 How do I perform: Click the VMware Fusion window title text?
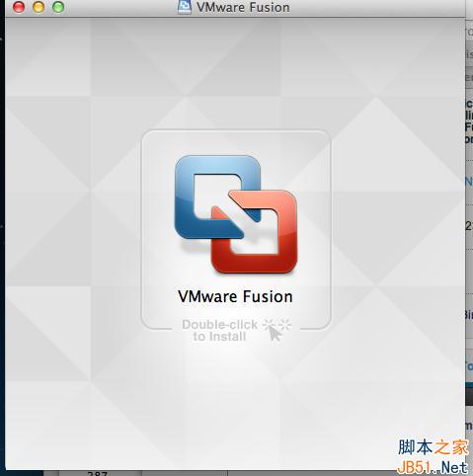click(243, 7)
